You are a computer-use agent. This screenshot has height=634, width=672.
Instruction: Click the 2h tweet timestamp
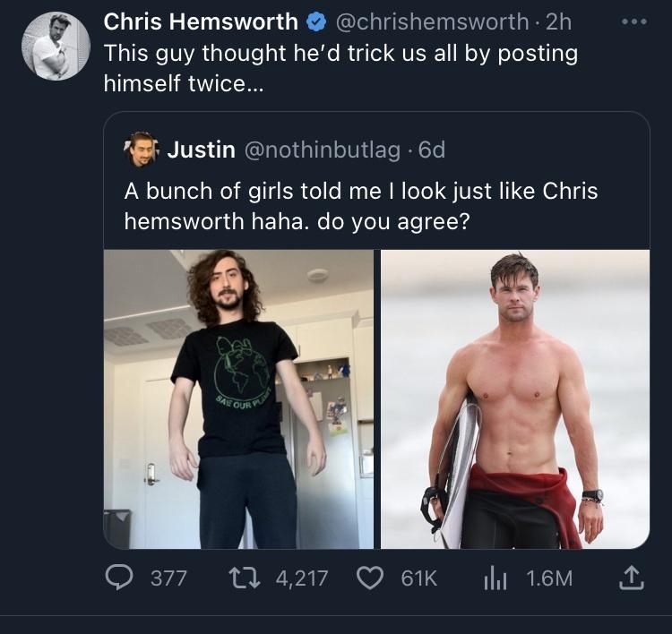click(559, 21)
